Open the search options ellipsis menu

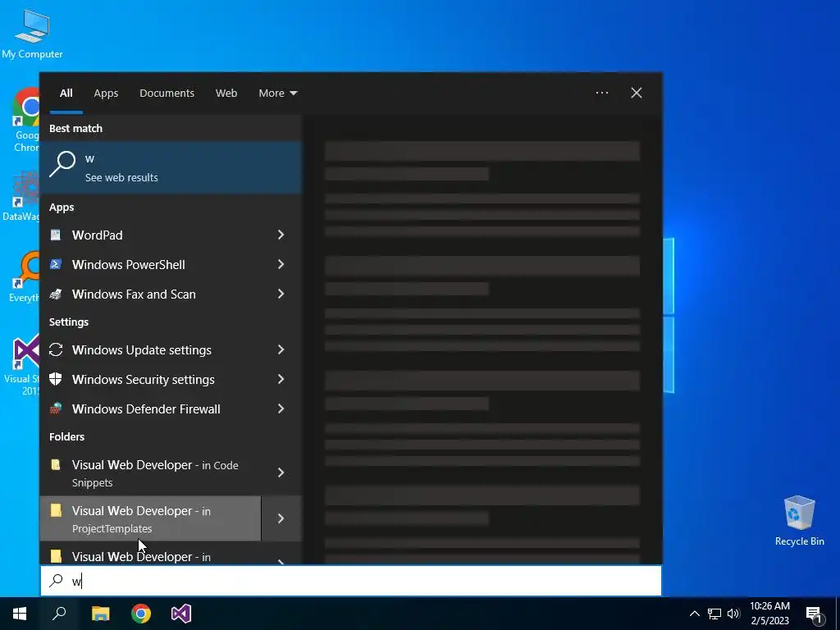[601, 93]
